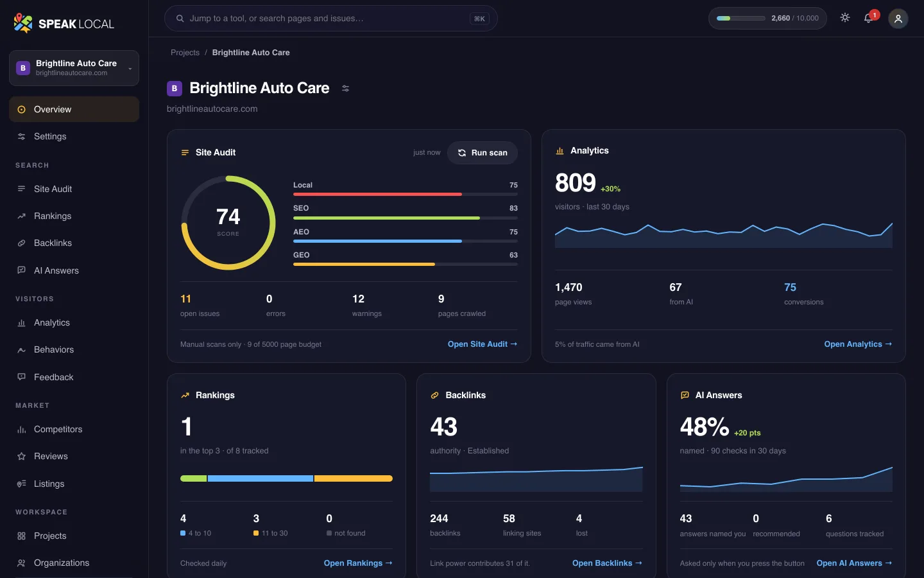The image size is (924, 578).
Task: Run a new site audit scan
Action: pyautogui.click(x=483, y=153)
